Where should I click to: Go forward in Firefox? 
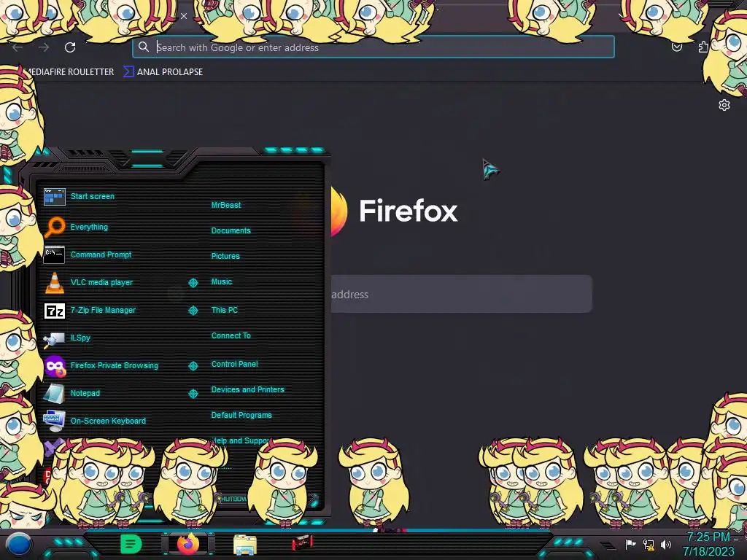click(44, 47)
